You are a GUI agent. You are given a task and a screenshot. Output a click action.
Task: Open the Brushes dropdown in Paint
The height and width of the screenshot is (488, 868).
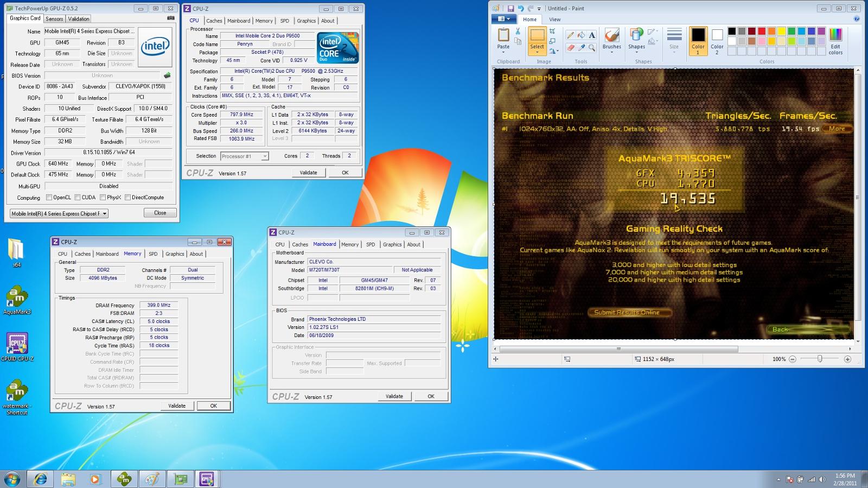(x=612, y=52)
